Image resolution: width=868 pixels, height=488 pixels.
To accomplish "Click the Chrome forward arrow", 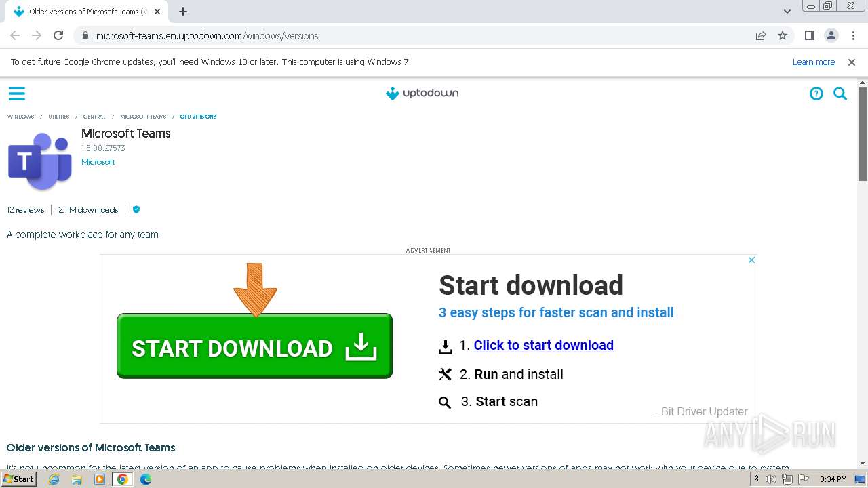I will pos(37,35).
